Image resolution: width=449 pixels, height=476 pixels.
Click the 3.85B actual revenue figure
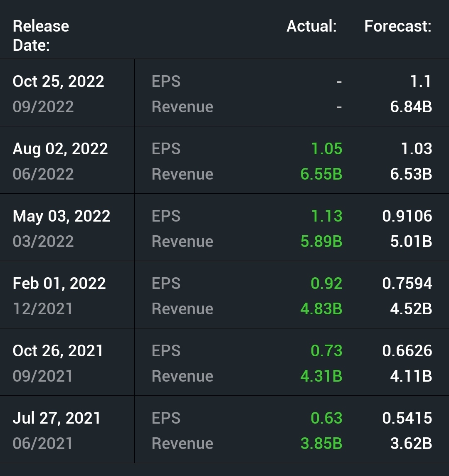click(321, 444)
